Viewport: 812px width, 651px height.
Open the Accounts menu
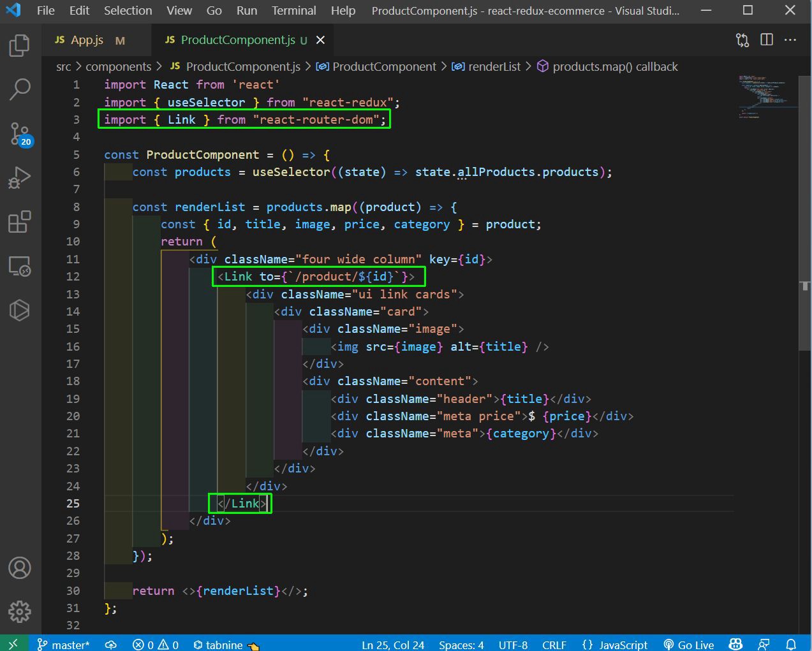pyautogui.click(x=20, y=567)
